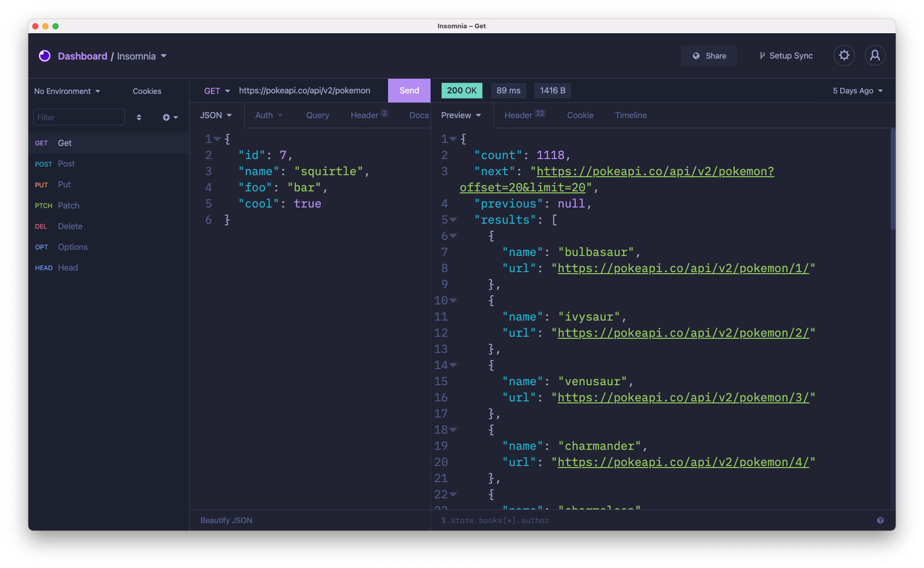Switch to the Timeline tab
The image size is (924, 568).
[631, 116]
